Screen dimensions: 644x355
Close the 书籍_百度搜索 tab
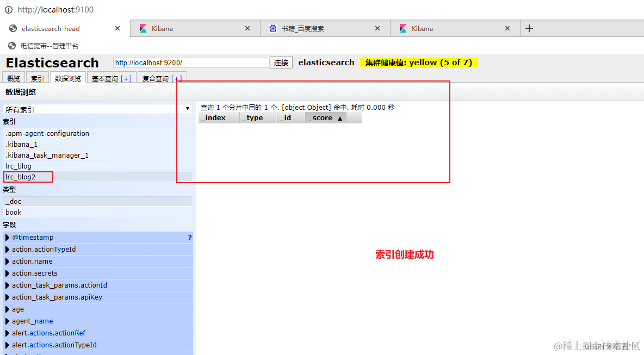[377, 28]
